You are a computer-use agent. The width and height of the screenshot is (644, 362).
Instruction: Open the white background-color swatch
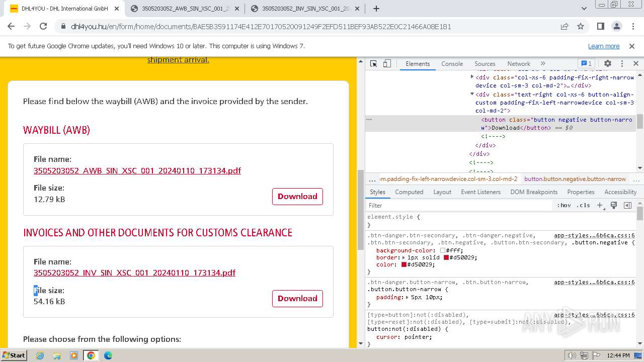tap(443, 250)
